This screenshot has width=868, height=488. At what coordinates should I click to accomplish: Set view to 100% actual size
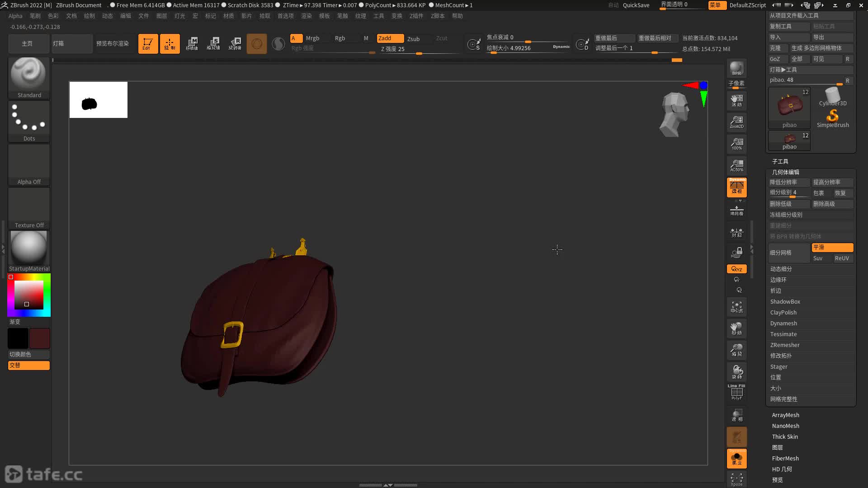pyautogui.click(x=736, y=144)
